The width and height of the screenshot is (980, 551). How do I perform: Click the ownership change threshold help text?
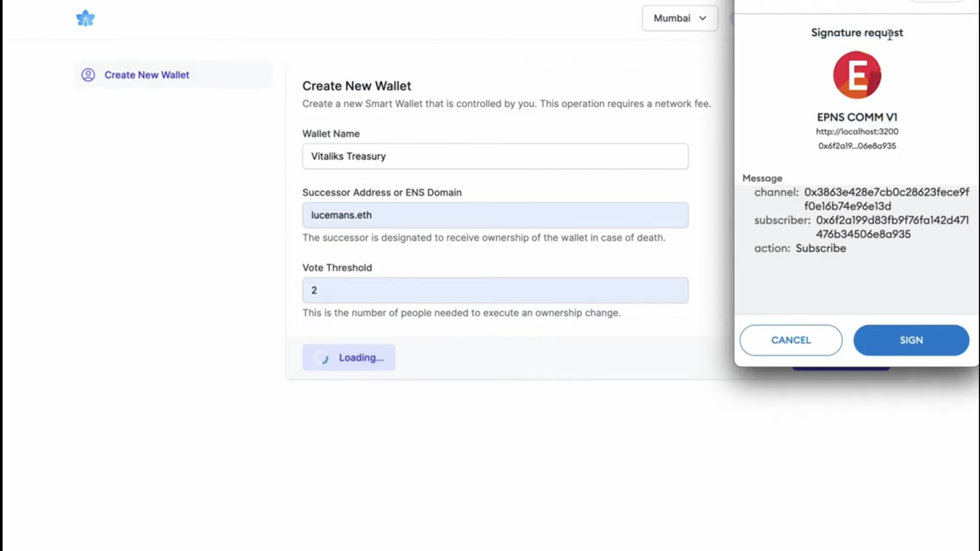click(461, 313)
